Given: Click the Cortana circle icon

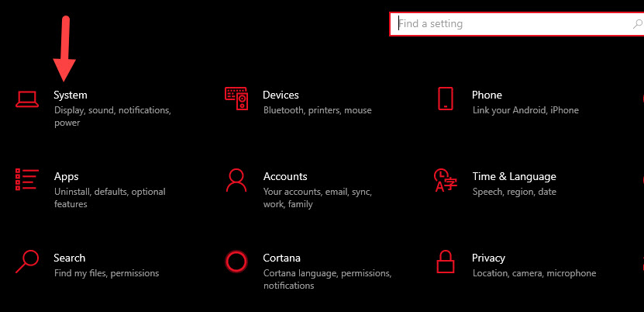Looking at the screenshot, I should point(236,262).
